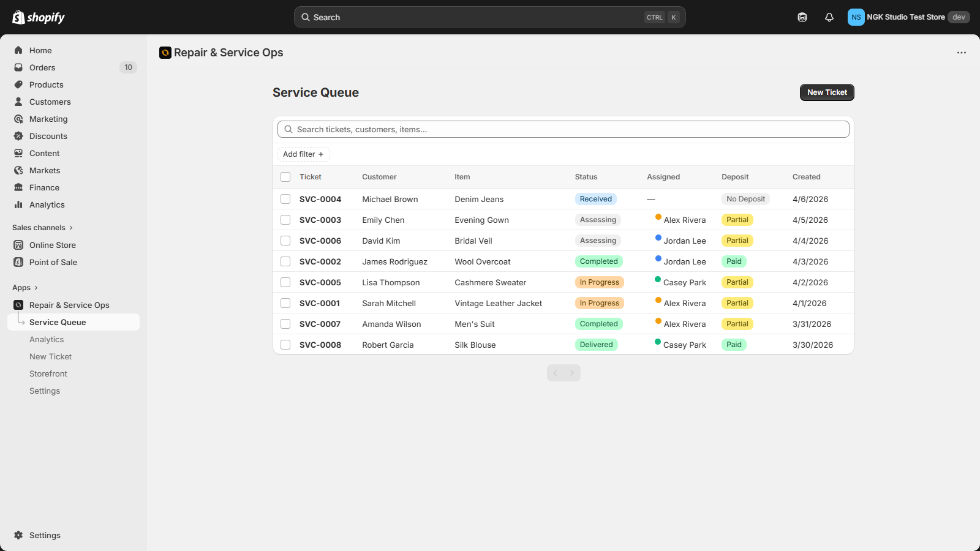Expand the Apps section chevron

36,288
